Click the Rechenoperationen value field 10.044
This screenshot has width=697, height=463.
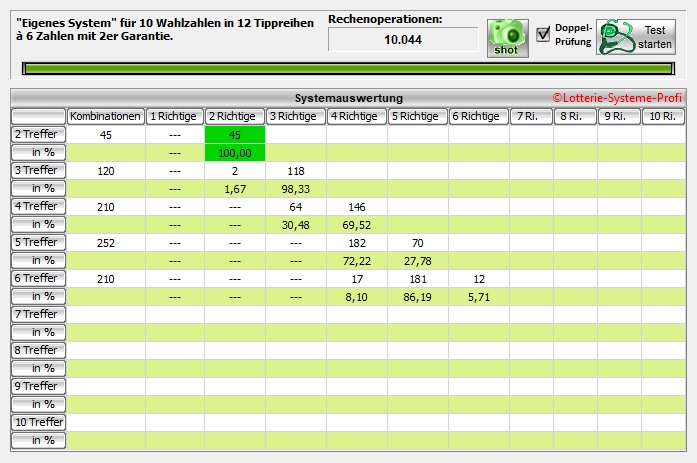[403, 40]
